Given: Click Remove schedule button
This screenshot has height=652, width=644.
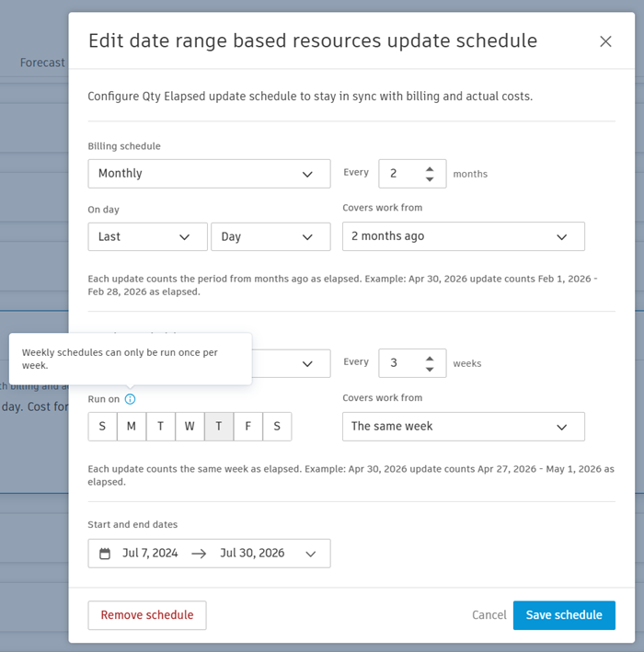Looking at the screenshot, I should tap(147, 615).
